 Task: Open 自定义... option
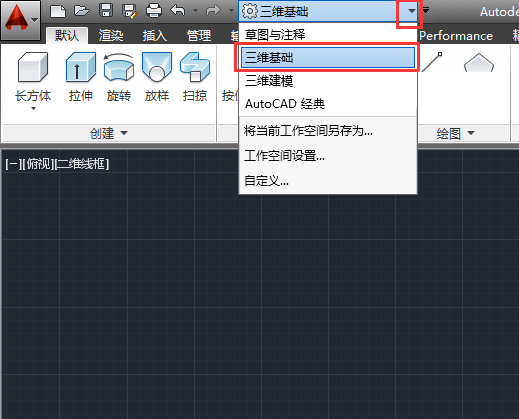pyautogui.click(x=328, y=181)
